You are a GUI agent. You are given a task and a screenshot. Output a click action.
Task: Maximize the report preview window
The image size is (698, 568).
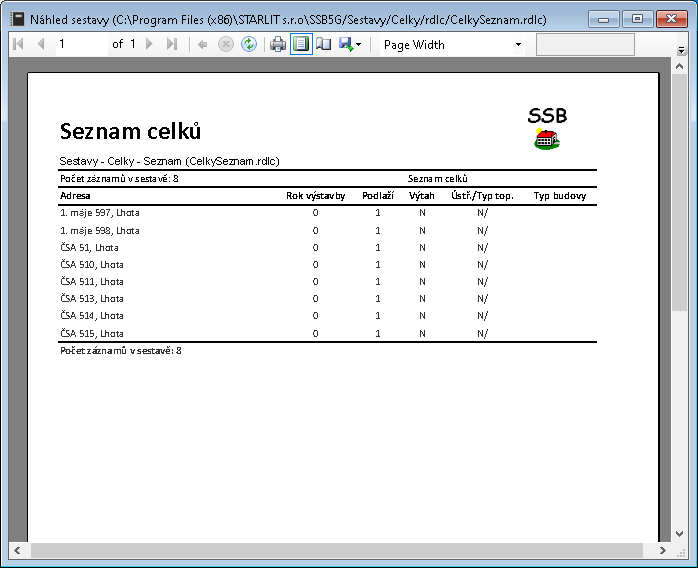tap(636, 18)
